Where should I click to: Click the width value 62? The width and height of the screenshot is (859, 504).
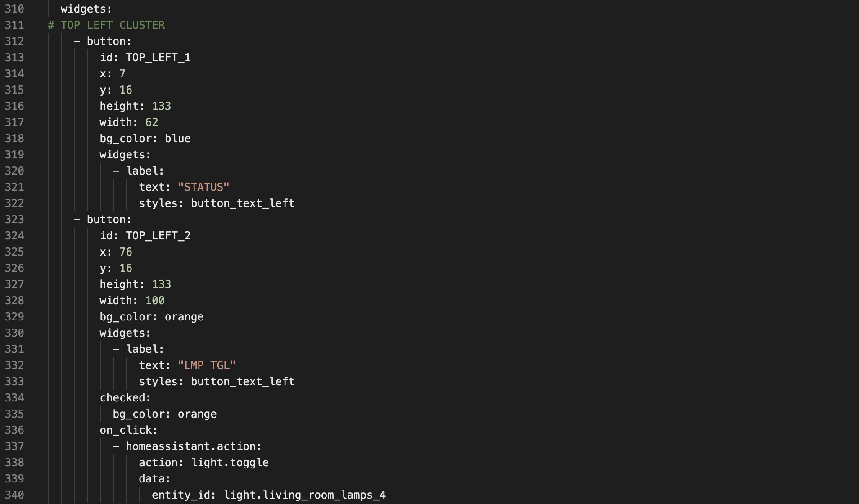tap(152, 122)
